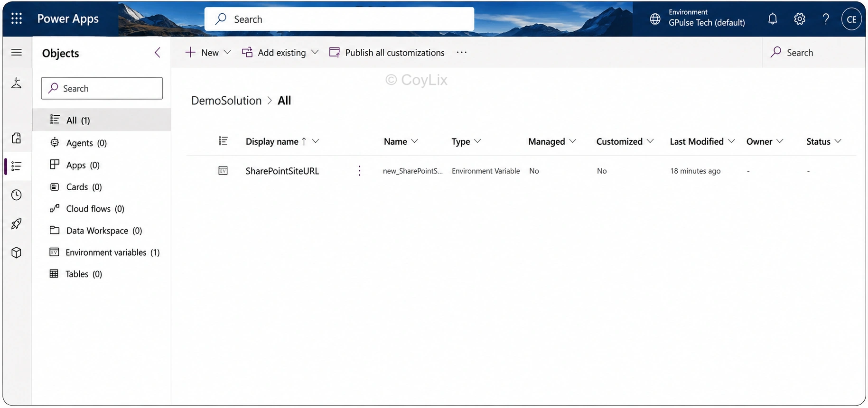The width and height of the screenshot is (868, 408).
Task: Expand the New dropdown arrow
Action: coord(227,52)
